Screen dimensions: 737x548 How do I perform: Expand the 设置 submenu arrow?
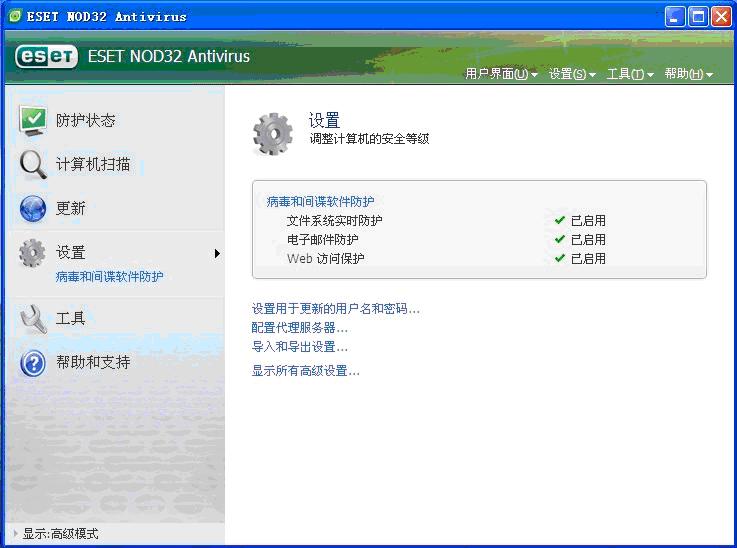click(217, 254)
